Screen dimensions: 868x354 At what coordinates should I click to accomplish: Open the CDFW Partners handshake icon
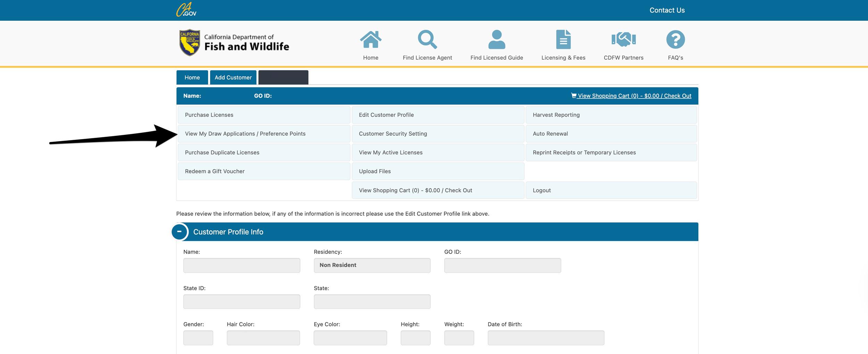(623, 40)
